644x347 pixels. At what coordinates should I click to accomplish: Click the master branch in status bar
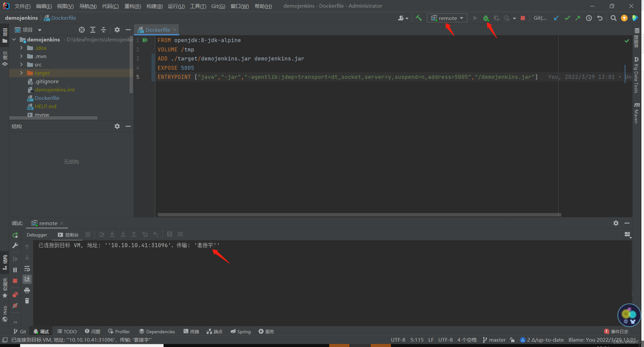point(494,340)
